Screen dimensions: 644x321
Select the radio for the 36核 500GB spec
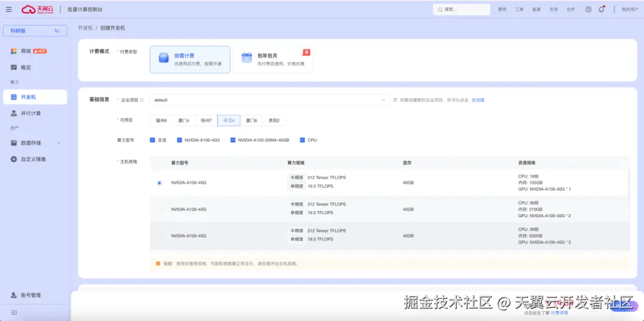[159, 236]
